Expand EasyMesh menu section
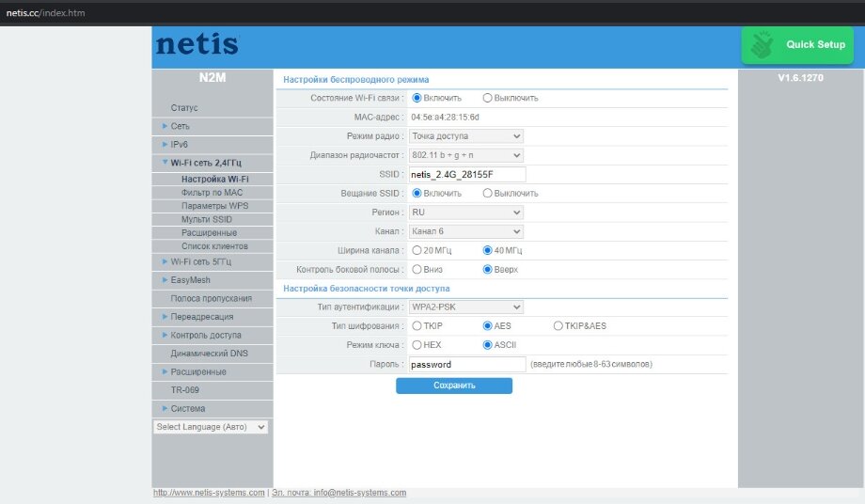This screenshot has height=504, width=865. click(212, 280)
